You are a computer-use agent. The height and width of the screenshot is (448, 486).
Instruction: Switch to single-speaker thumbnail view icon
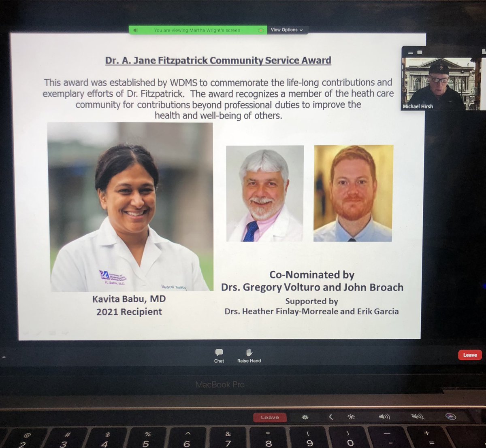point(420,52)
